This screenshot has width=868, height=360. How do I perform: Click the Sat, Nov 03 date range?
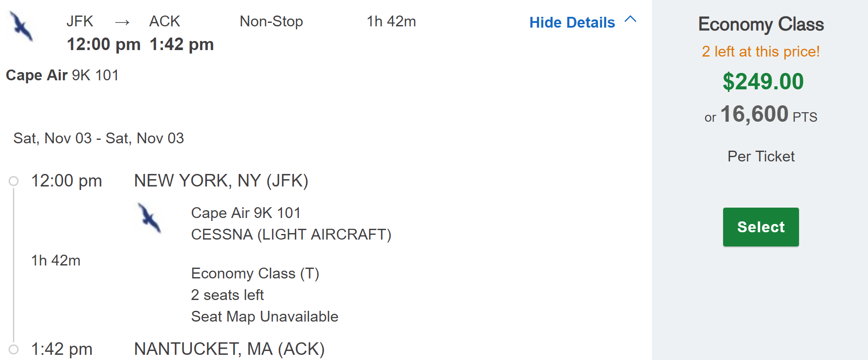tap(99, 138)
